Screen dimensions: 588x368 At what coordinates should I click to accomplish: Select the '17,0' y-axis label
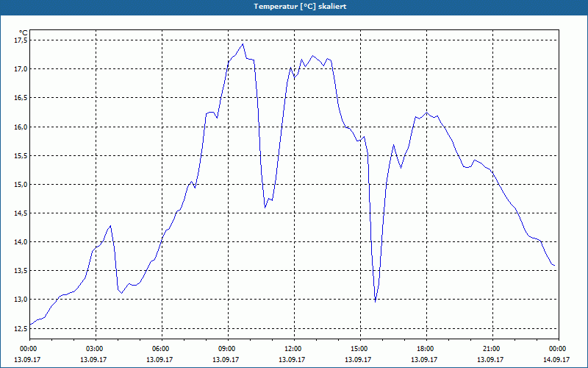[21, 69]
